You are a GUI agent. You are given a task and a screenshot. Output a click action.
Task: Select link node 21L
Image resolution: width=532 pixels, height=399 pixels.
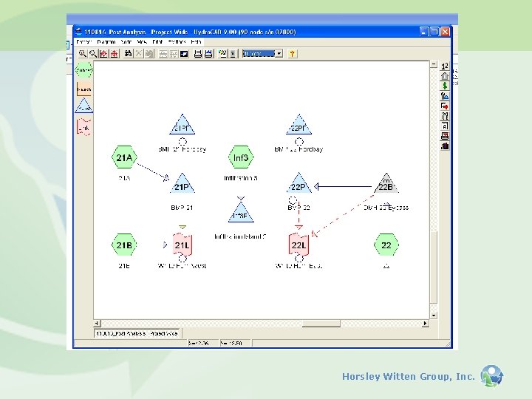pos(183,245)
